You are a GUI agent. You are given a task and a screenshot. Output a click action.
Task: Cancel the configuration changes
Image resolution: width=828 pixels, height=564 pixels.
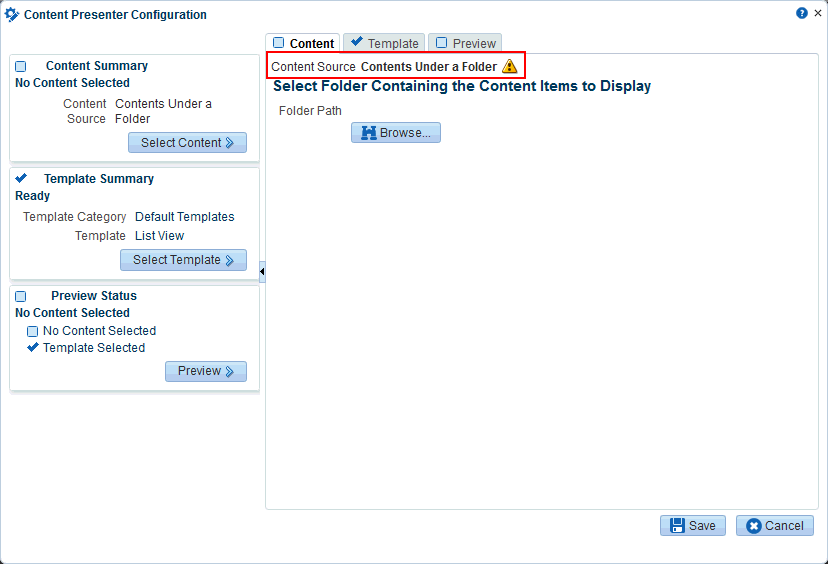(x=775, y=526)
